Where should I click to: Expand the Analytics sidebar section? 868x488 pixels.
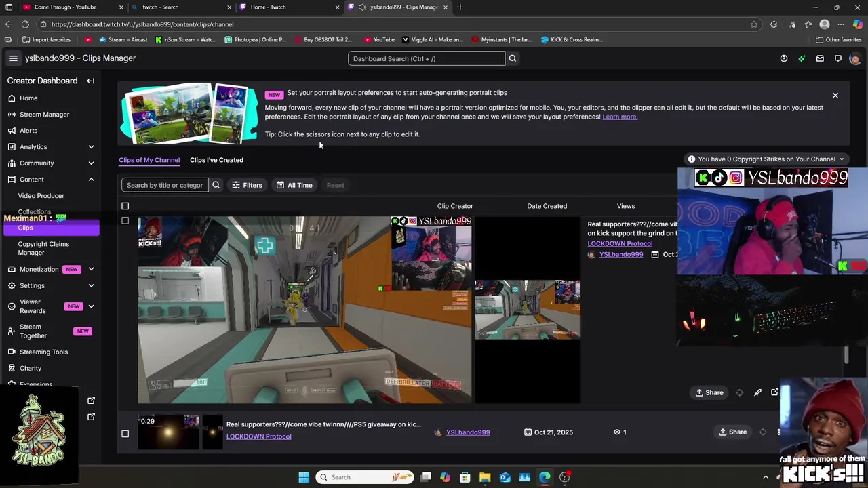(91, 147)
